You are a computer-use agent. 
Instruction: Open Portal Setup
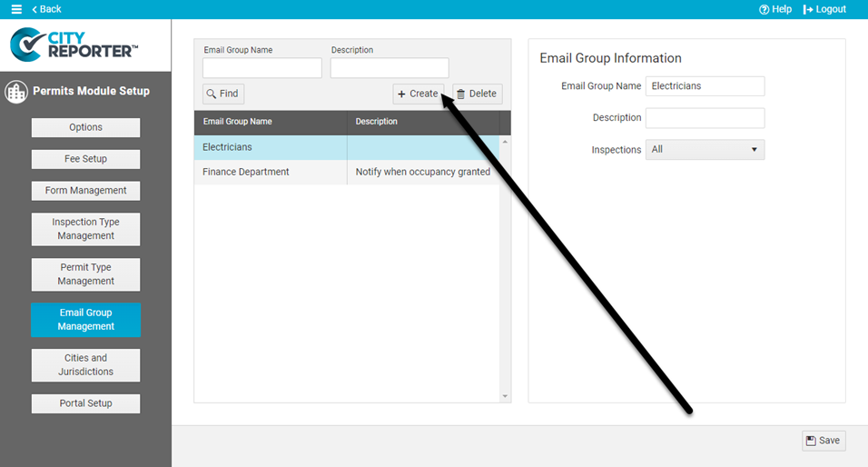pos(86,403)
